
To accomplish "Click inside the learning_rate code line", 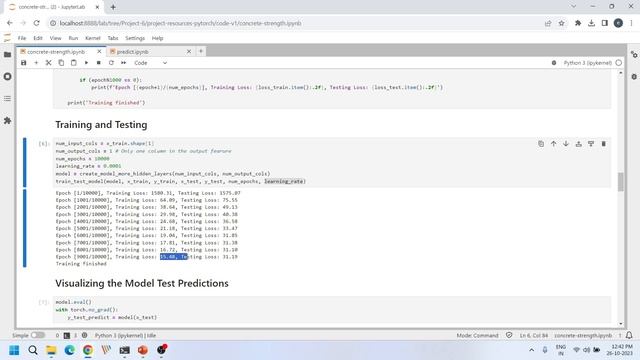I will click(x=89, y=166).
